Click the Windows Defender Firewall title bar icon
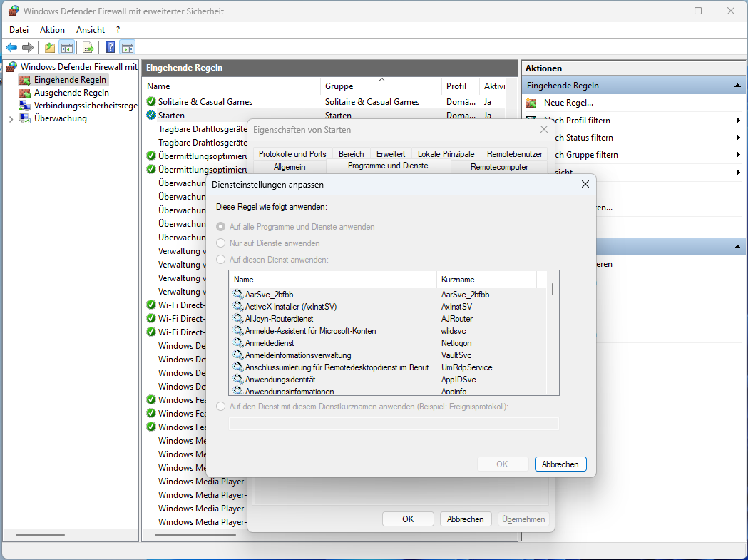The height and width of the screenshot is (560, 748). 14,11
